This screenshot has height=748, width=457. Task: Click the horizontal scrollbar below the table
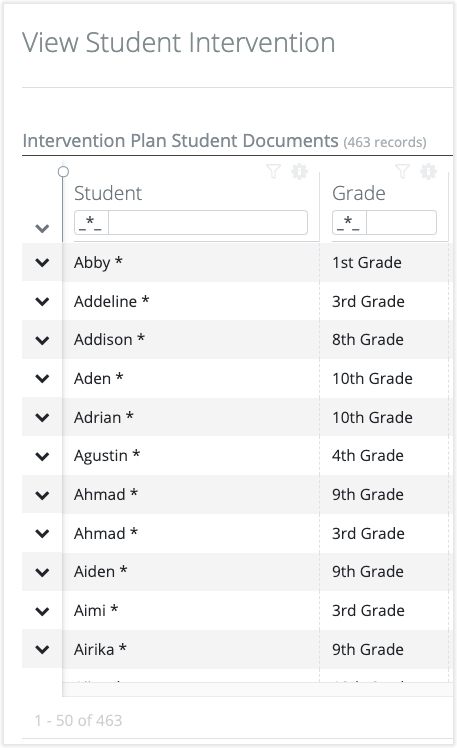point(258,689)
